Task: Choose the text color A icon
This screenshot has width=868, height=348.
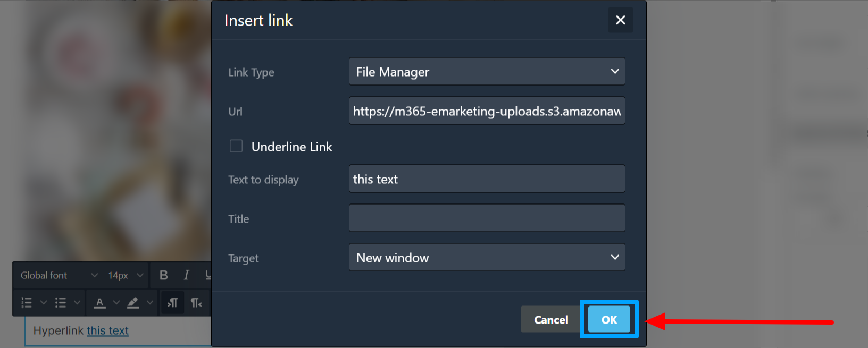Action: [99, 303]
